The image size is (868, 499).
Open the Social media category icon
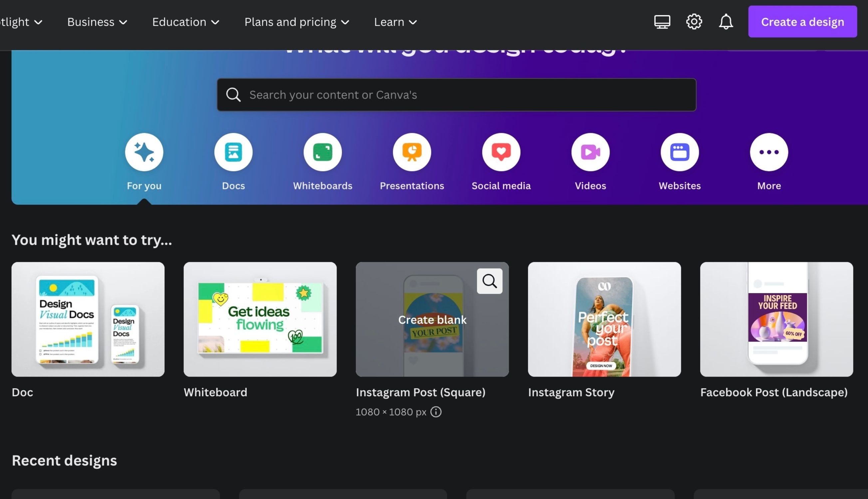click(x=501, y=152)
